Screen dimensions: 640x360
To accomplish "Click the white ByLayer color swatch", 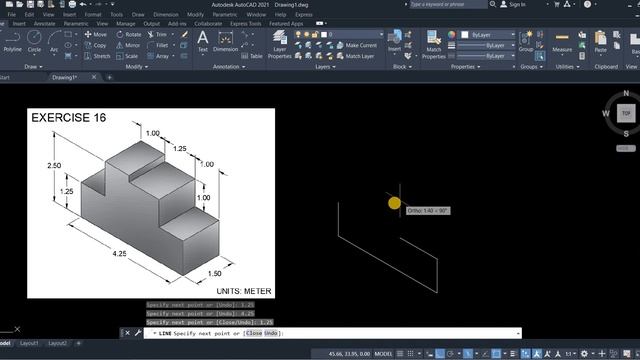I will pos(464,35).
